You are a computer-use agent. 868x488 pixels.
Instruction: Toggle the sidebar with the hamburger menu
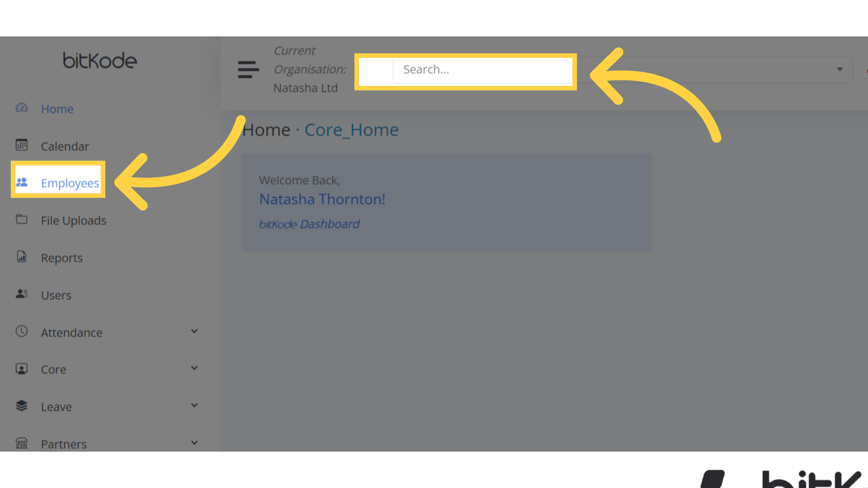[248, 70]
